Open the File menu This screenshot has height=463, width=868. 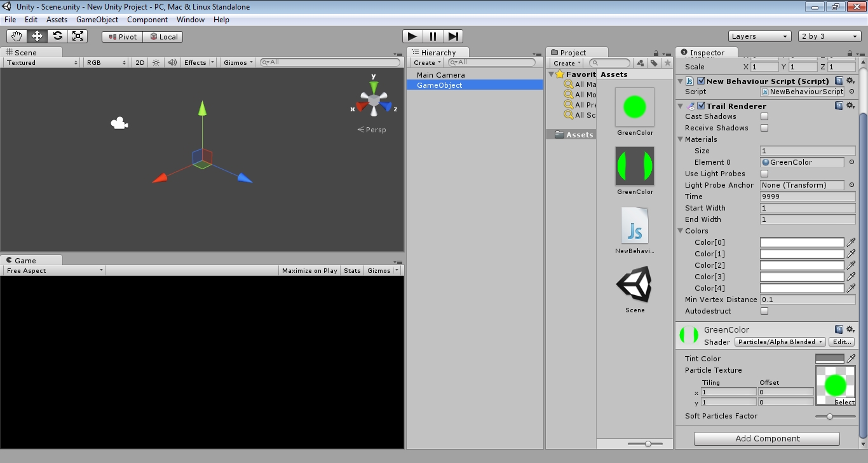pyautogui.click(x=10, y=20)
